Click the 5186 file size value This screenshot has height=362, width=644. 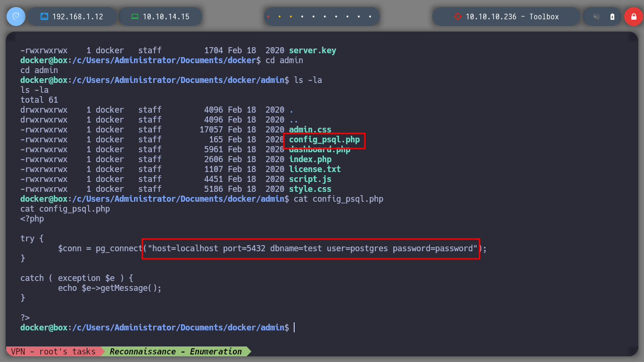214,189
